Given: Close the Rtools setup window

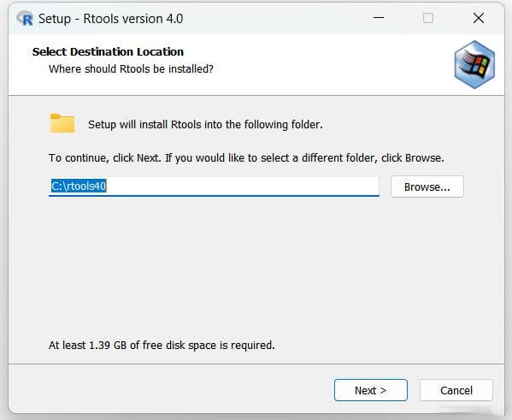Looking at the screenshot, I should point(479,18).
